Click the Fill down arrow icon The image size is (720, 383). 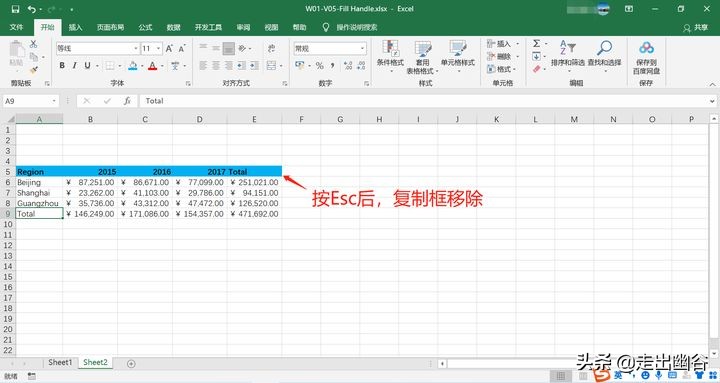(536, 56)
